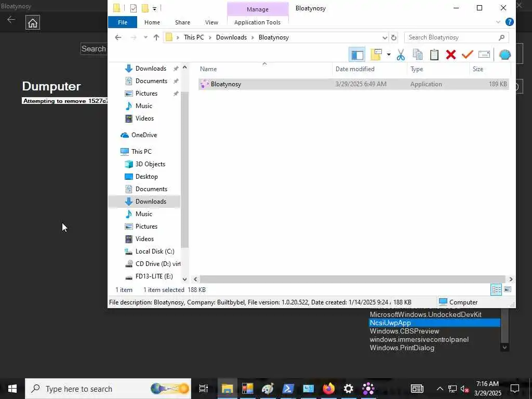
Task: Click the envelope Email toolbar icon
Action: pos(484,55)
